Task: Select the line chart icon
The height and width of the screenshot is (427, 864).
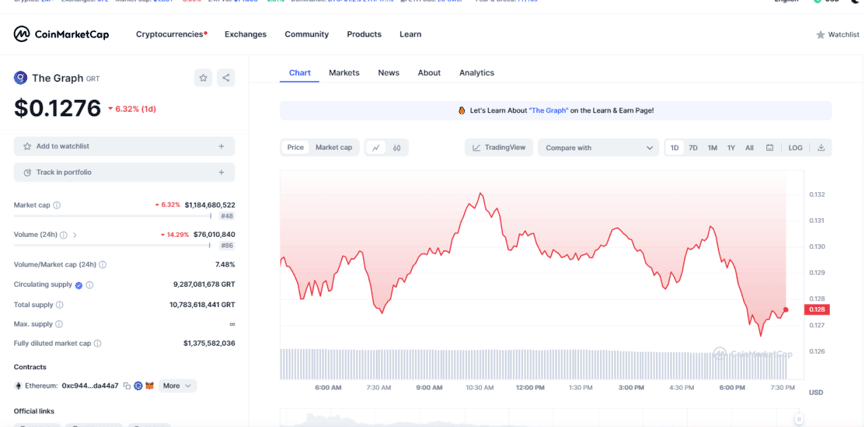Action: pos(376,148)
